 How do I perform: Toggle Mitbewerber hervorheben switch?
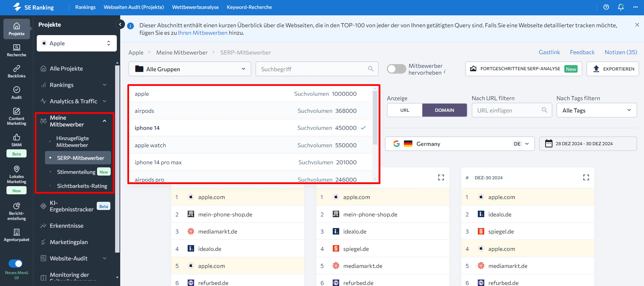(x=396, y=69)
